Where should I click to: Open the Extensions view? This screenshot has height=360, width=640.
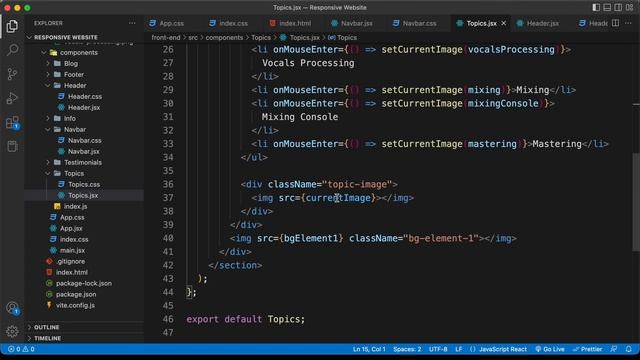coord(12,122)
